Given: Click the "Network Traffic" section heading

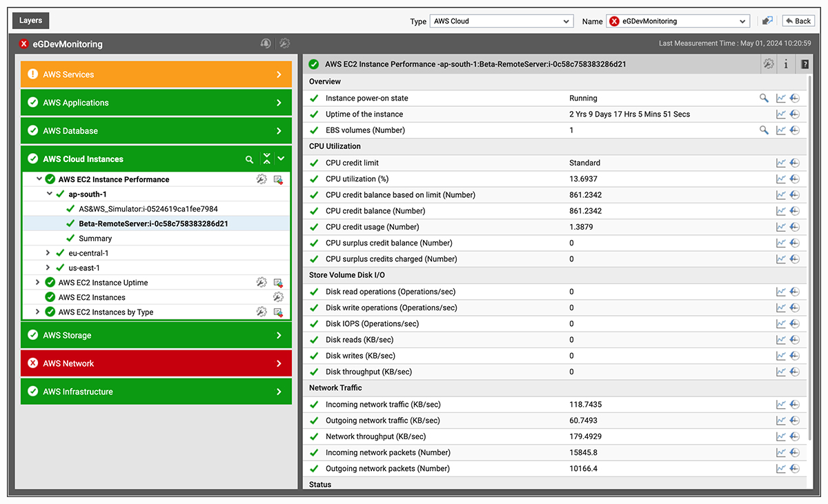Looking at the screenshot, I should coord(335,388).
